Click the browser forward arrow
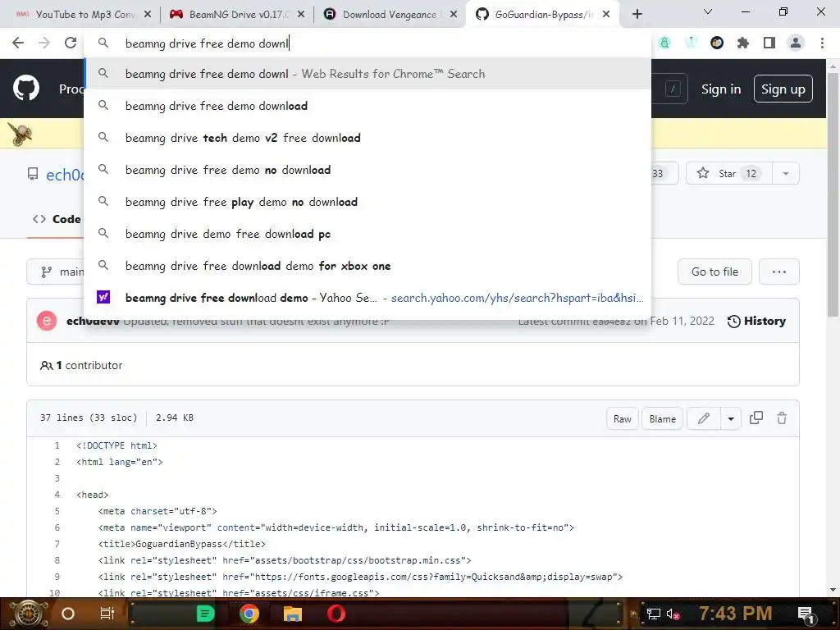The width and height of the screenshot is (840, 630). [x=44, y=43]
